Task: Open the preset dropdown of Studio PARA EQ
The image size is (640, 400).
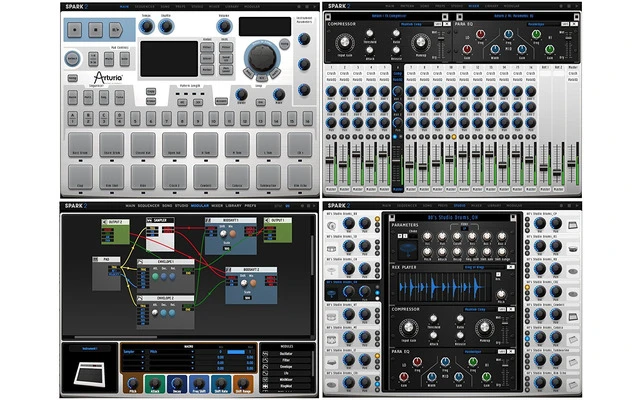Action: click(x=478, y=351)
